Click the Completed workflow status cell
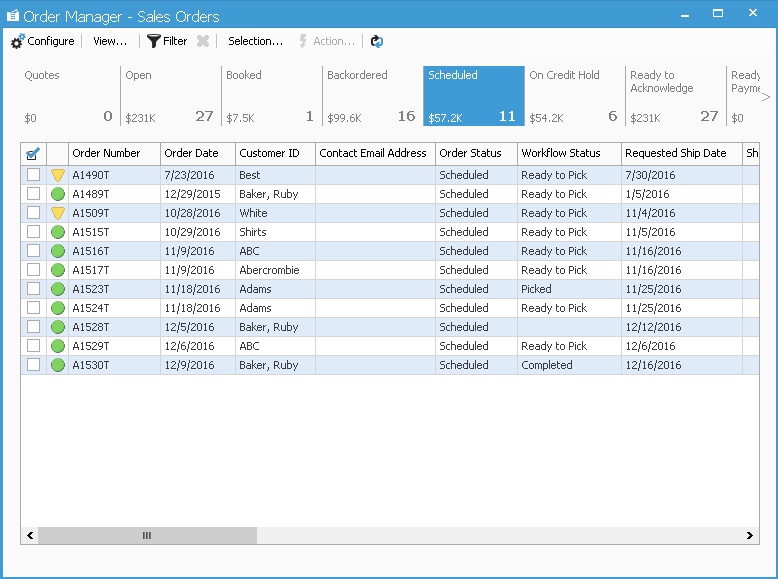This screenshot has width=778, height=579. [x=569, y=365]
